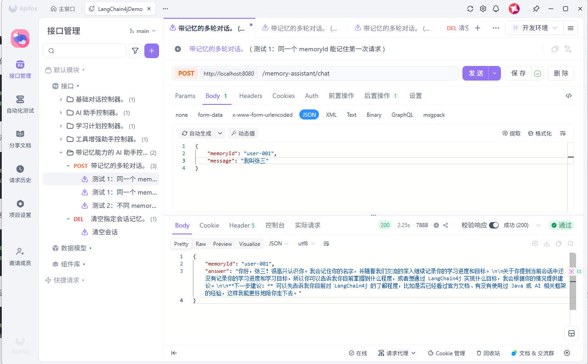Viewport: 588px width, 364px height.
Task: Select x-www-form-urlencoded body type
Action: click(x=263, y=115)
